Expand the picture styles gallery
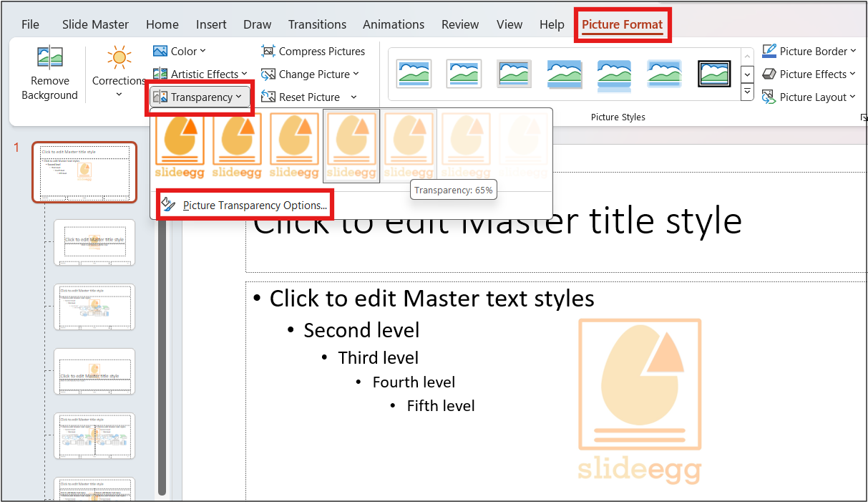This screenshot has height=502, width=868. [x=747, y=92]
